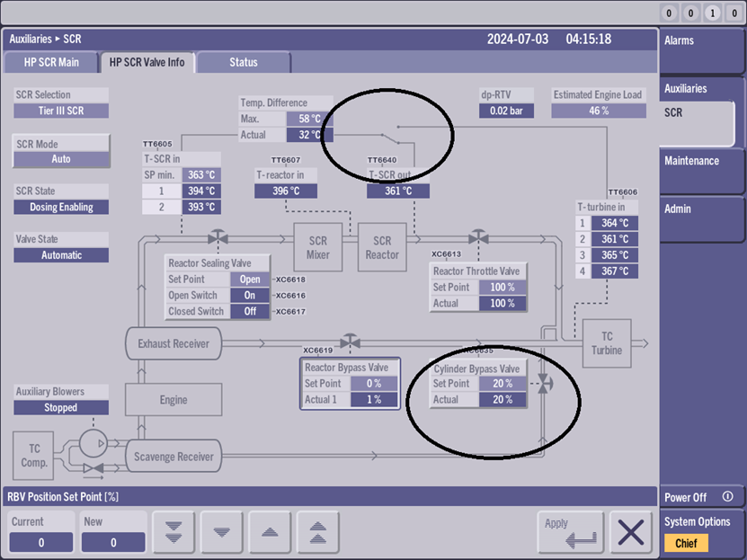Click the double-down coarse decrease arrow icon
The image size is (747, 560).
tap(173, 532)
